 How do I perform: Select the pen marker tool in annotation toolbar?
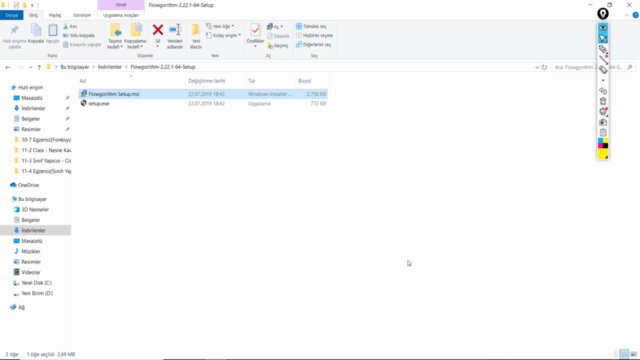[x=603, y=49]
